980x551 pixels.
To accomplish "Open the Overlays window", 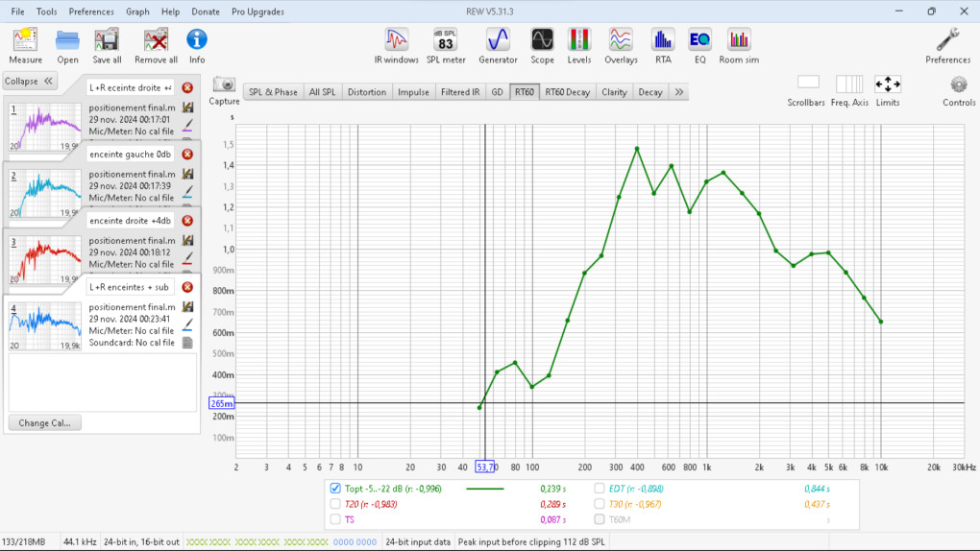I will pyautogui.click(x=621, y=46).
